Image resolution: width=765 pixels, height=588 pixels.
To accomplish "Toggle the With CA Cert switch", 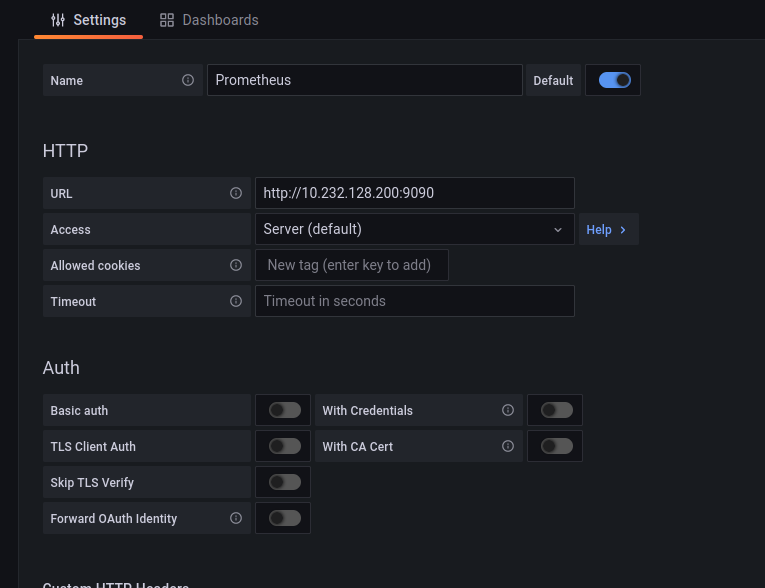I will tap(556, 446).
